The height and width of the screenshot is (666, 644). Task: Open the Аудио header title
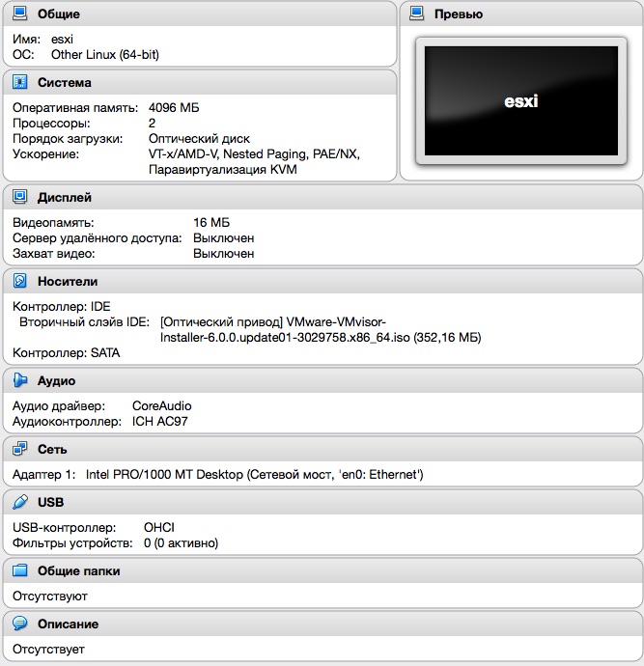[x=56, y=381]
